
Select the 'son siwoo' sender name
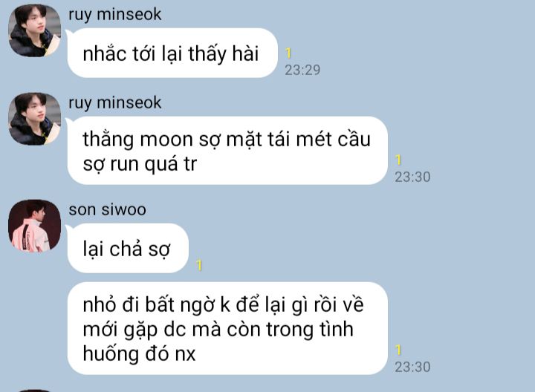coord(107,209)
